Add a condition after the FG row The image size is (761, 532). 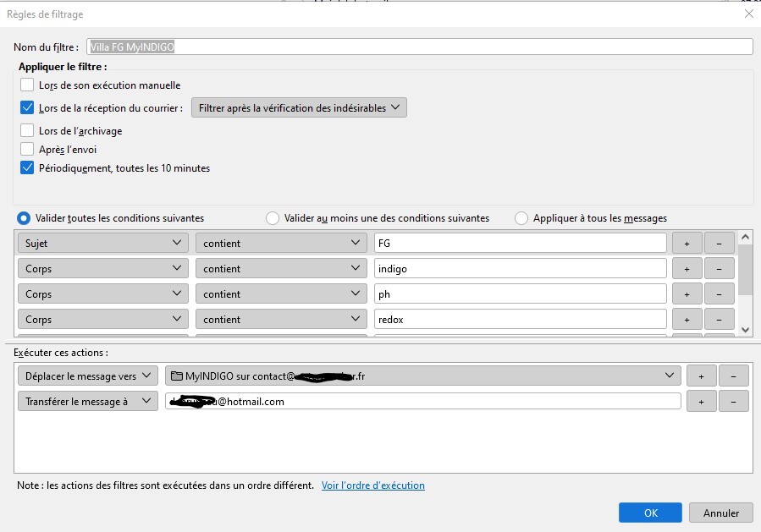click(687, 244)
